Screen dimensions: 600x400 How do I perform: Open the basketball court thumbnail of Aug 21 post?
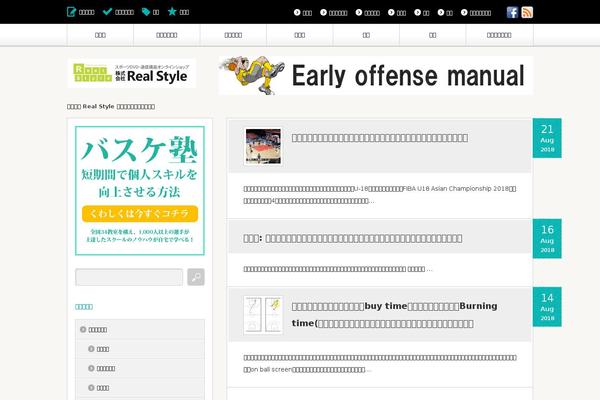pyautogui.click(x=263, y=146)
